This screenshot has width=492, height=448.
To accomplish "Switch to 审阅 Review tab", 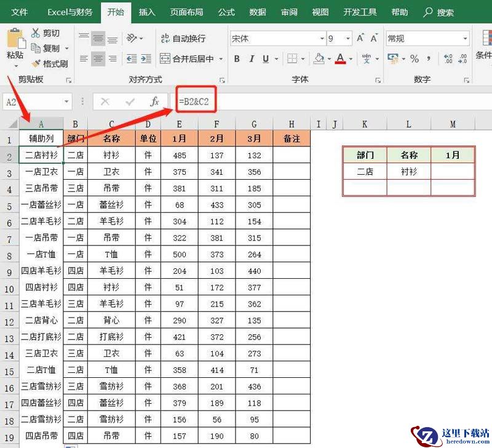I will pyautogui.click(x=289, y=12).
